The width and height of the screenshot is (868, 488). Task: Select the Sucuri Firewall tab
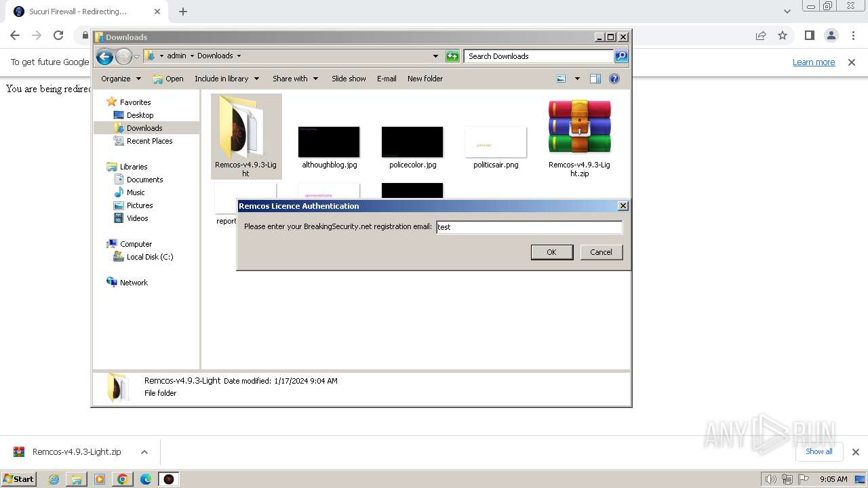(87, 12)
